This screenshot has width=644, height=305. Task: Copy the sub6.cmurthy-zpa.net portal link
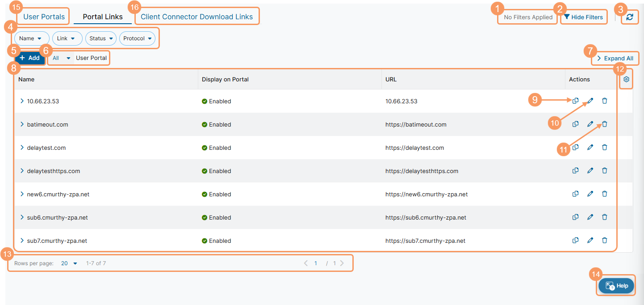click(576, 217)
